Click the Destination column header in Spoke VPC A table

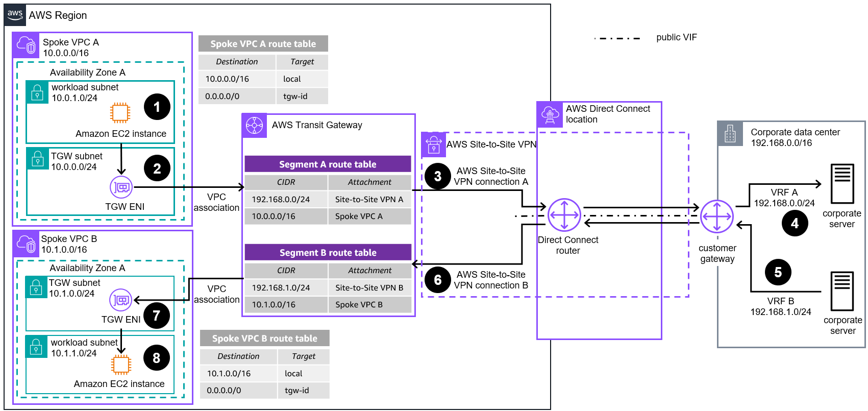pyautogui.click(x=237, y=62)
